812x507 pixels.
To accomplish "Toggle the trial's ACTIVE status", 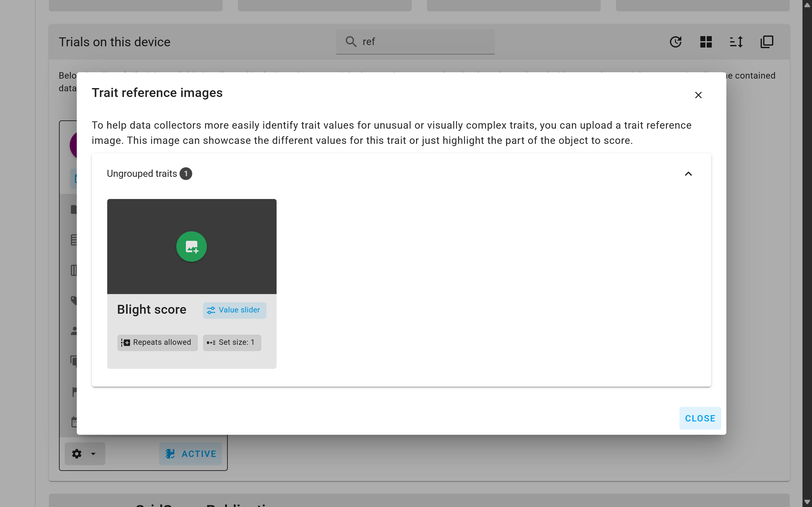I will [191, 454].
